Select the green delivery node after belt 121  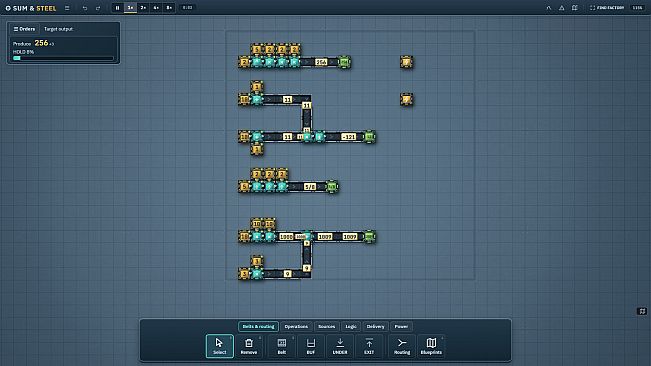pyautogui.click(x=369, y=137)
